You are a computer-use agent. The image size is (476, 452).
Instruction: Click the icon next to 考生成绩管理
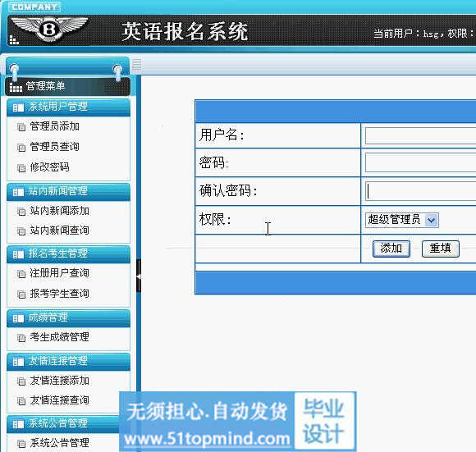click(x=21, y=338)
